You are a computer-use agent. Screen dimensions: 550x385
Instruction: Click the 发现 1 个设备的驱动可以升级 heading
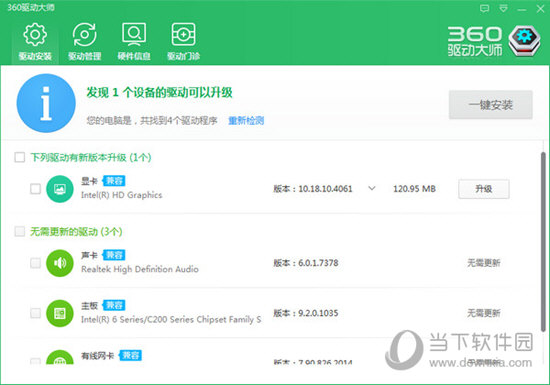click(160, 93)
